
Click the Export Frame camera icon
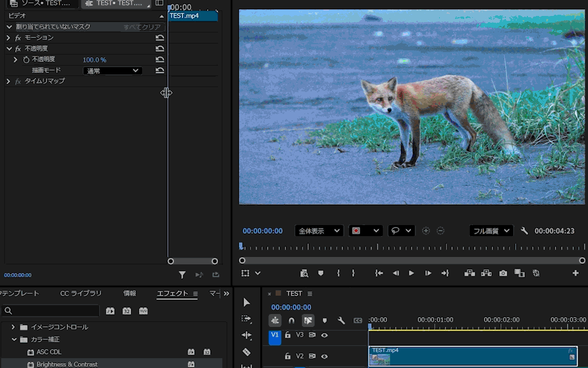pos(503,273)
